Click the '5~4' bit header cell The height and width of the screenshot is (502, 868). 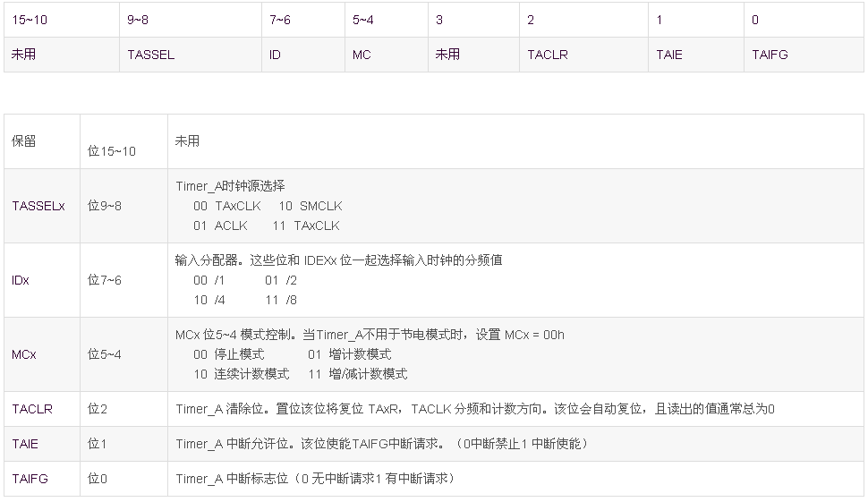coord(387,20)
